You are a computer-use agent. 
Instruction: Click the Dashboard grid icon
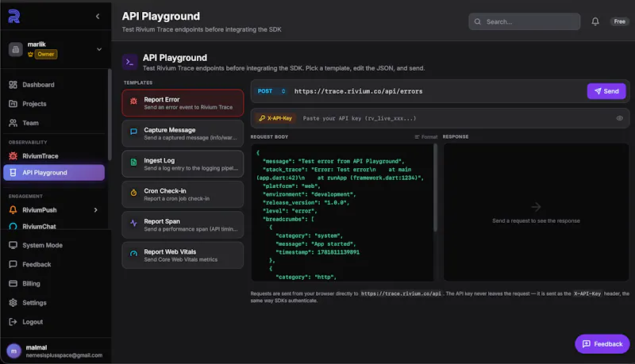13,85
